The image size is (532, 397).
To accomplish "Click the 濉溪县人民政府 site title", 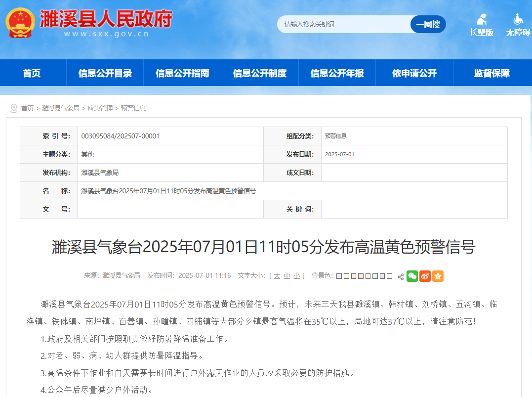I will (106, 18).
